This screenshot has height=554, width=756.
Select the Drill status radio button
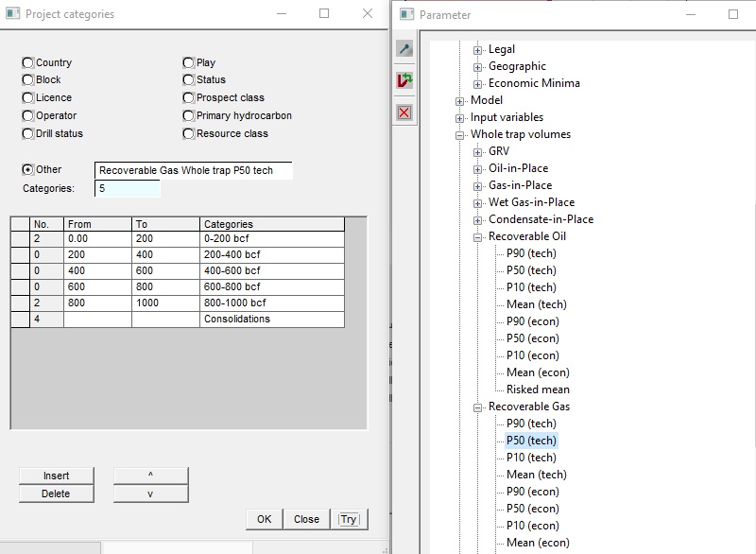(x=27, y=134)
